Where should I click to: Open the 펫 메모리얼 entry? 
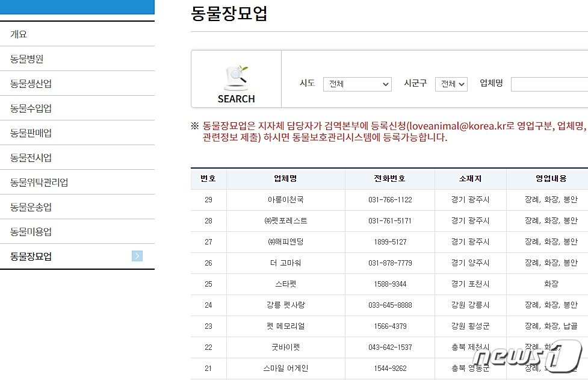pyautogui.click(x=285, y=326)
